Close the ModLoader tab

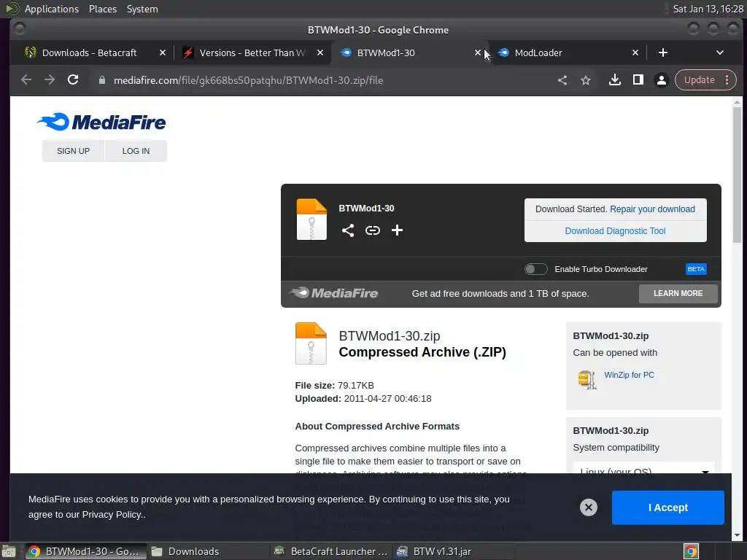[x=635, y=52]
